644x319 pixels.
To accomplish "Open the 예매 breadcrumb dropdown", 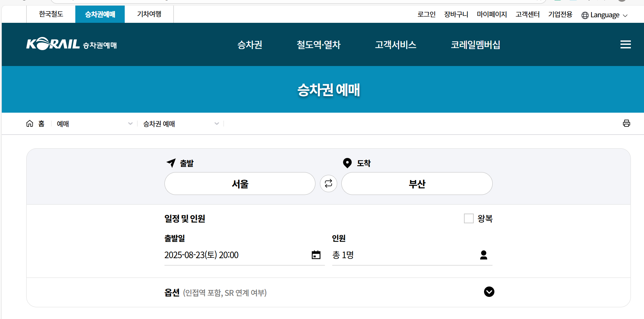I will (130, 123).
